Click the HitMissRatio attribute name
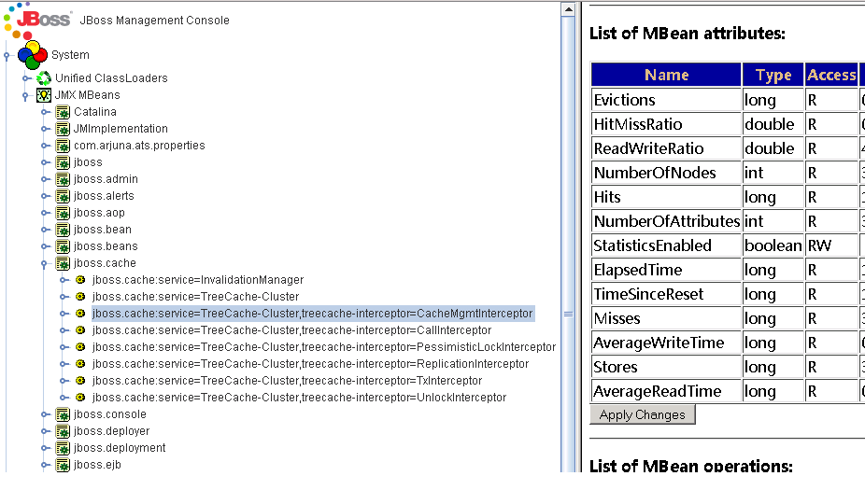The width and height of the screenshot is (865, 504). click(638, 124)
